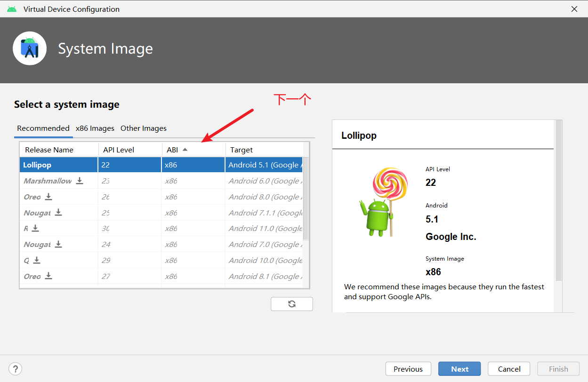This screenshot has width=588, height=382.
Task: Download the Marshmallow system image
Action: coord(80,181)
